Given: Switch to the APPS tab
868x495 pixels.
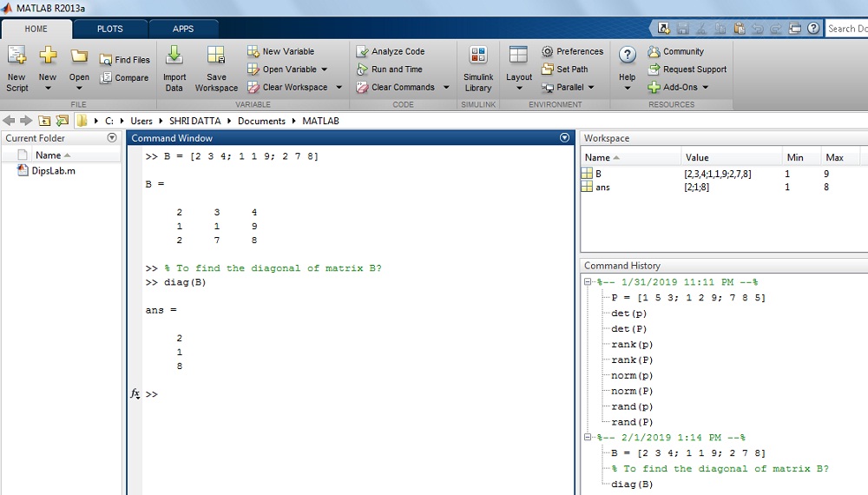Looking at the screenshot, I should click(183, 29).
